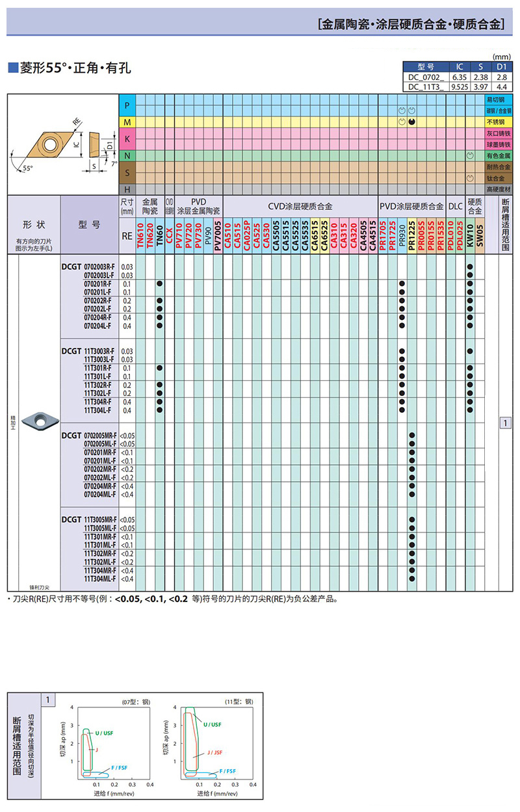The height and width of the screenshot is (812, 520).
Task: Click the 11T304ML-F model row
Action: click(100, 578)
